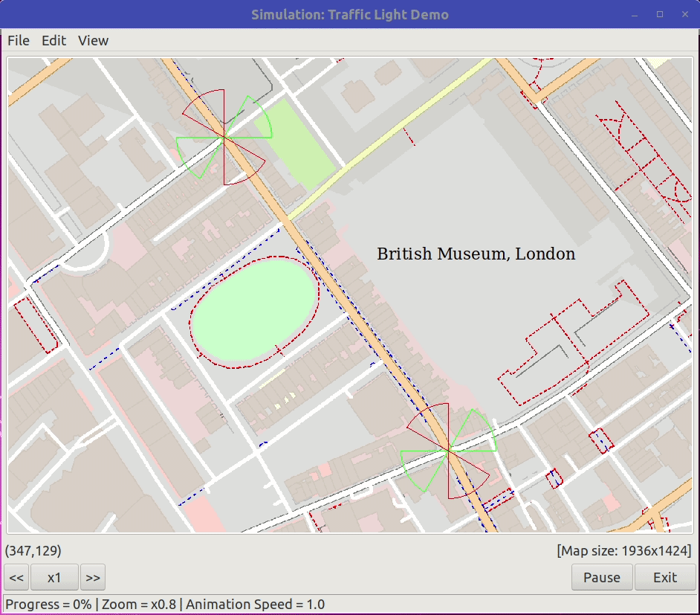Screen dimensions: 700x615
Task: Open the View menu
Action: coord(93,41)
